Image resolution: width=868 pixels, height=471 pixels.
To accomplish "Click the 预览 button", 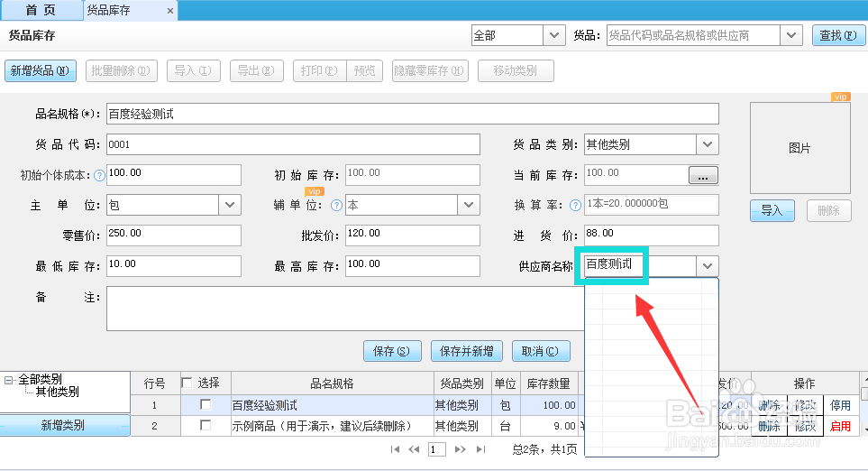I will coord(365,71).
